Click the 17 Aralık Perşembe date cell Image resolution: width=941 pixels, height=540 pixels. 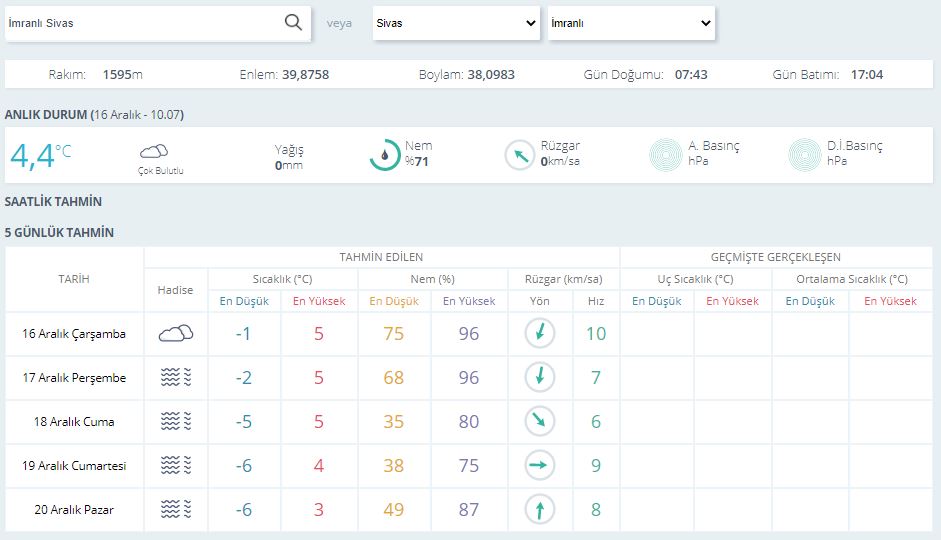click(74, 377)
